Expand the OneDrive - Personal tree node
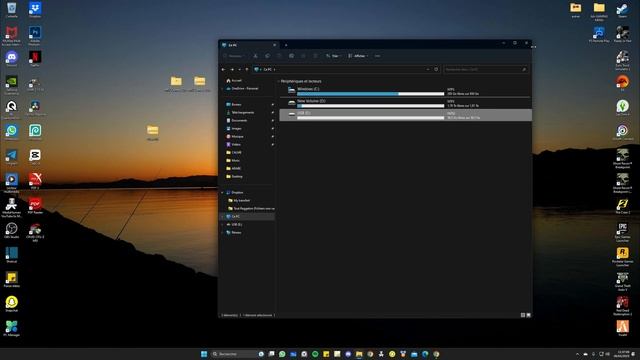This screenshot has height=360, width=640. click(x=223, y=89)
